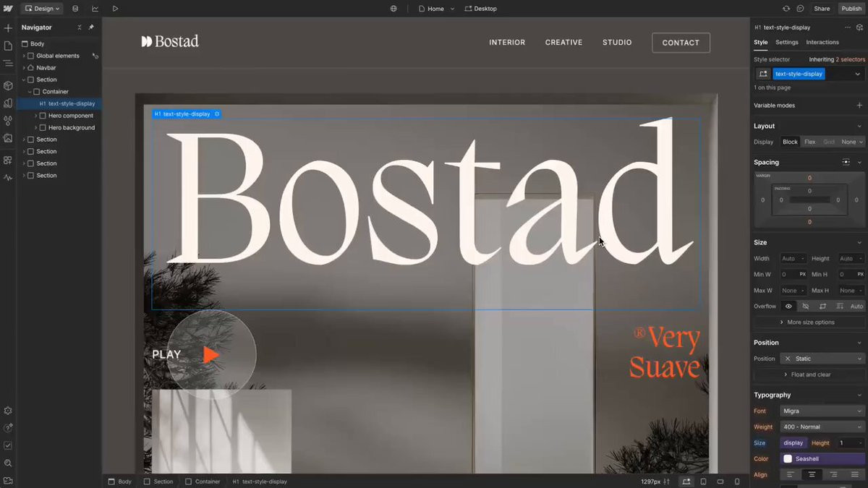Screen dimensions: 868x488
Task: Click the create component cube icon in Style header
Action: pos(860,27)
